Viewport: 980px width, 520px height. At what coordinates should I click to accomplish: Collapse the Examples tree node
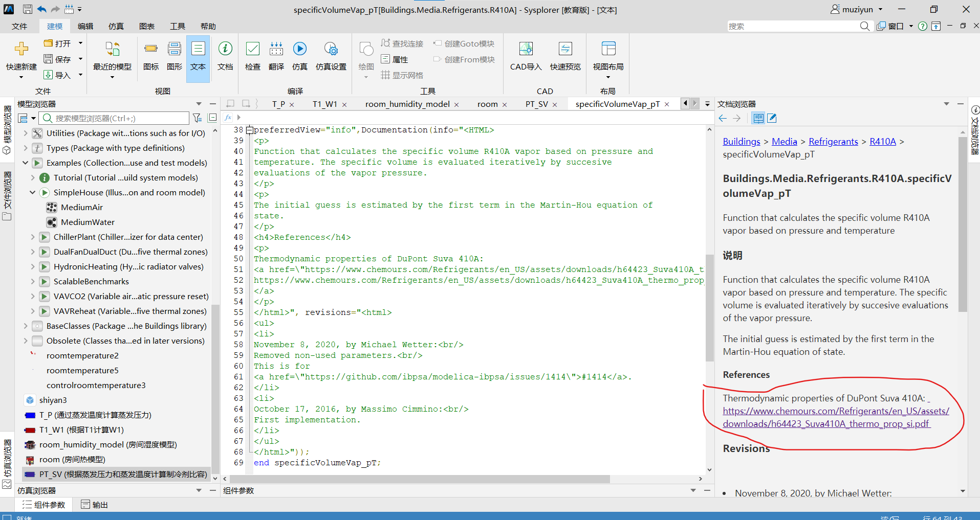(x=26, y=163)
